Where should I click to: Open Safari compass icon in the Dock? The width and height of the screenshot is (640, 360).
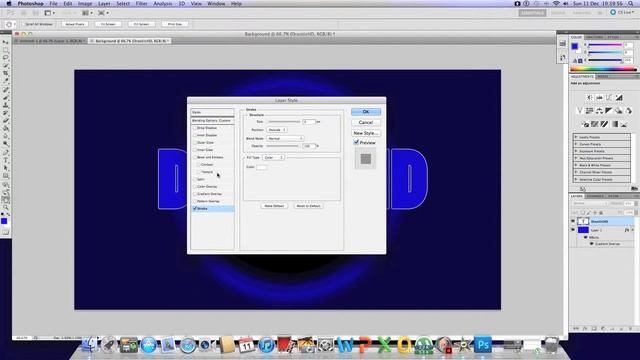click(188, 346)
